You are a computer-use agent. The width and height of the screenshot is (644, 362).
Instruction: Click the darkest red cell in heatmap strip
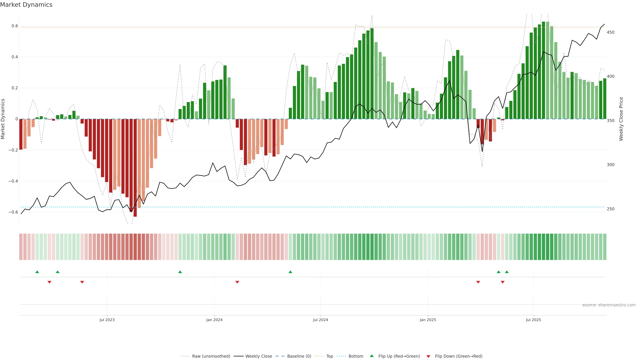135,247
